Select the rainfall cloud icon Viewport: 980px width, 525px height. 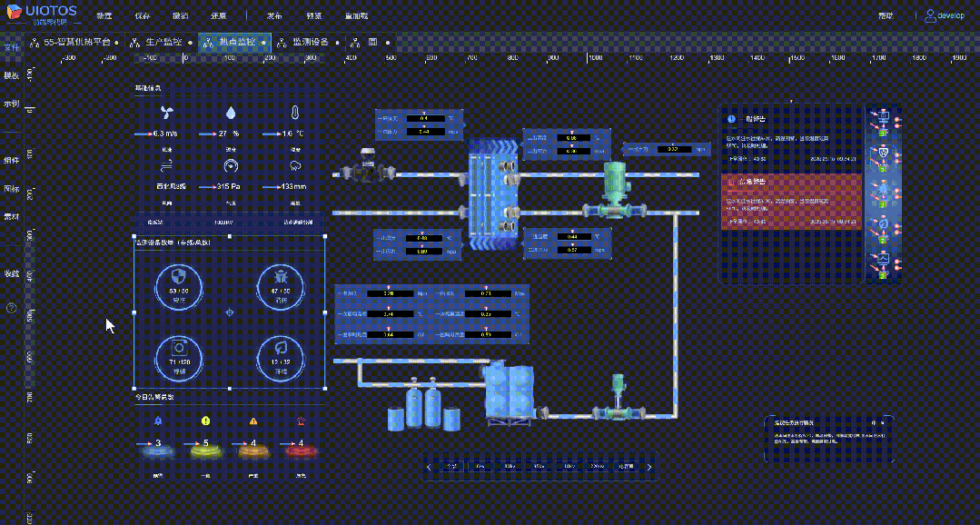[293, 165]
